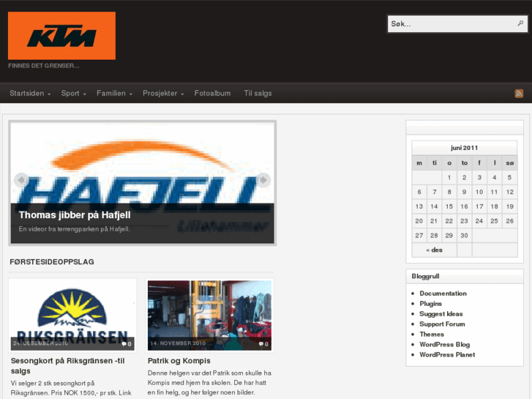532x399 pixels.
Task: Click calendar day 6
Action: tap(419, 192)
